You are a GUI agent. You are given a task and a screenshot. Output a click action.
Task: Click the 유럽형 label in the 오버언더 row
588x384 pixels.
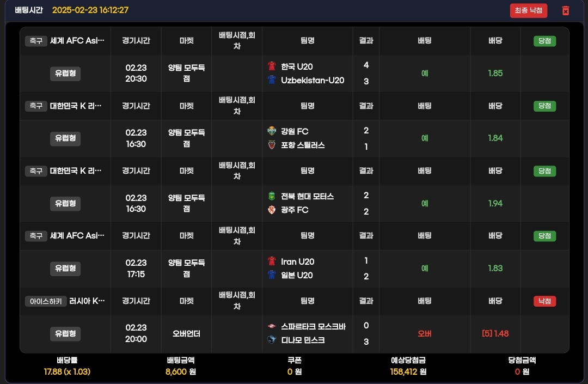pos(65,333)
